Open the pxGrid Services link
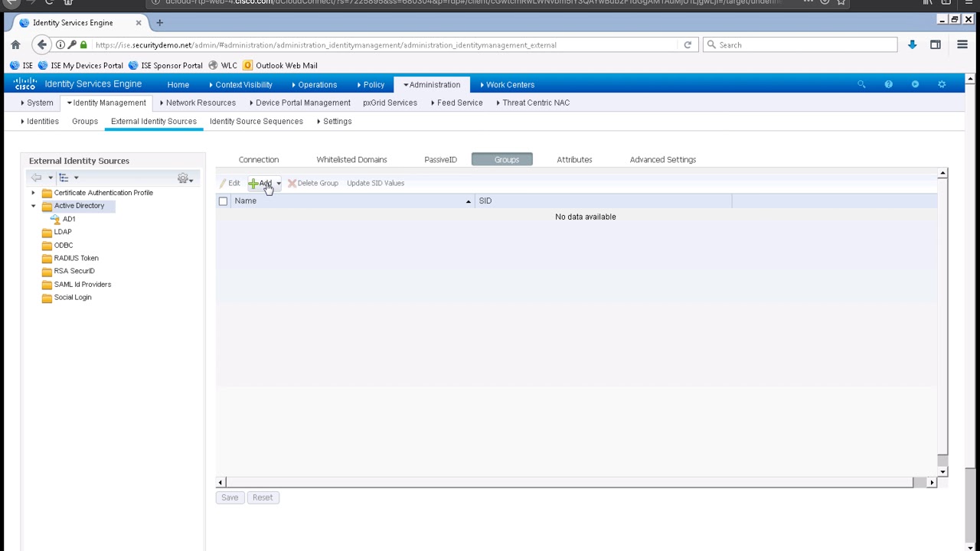980x551 pixels. tap(390, 103)
